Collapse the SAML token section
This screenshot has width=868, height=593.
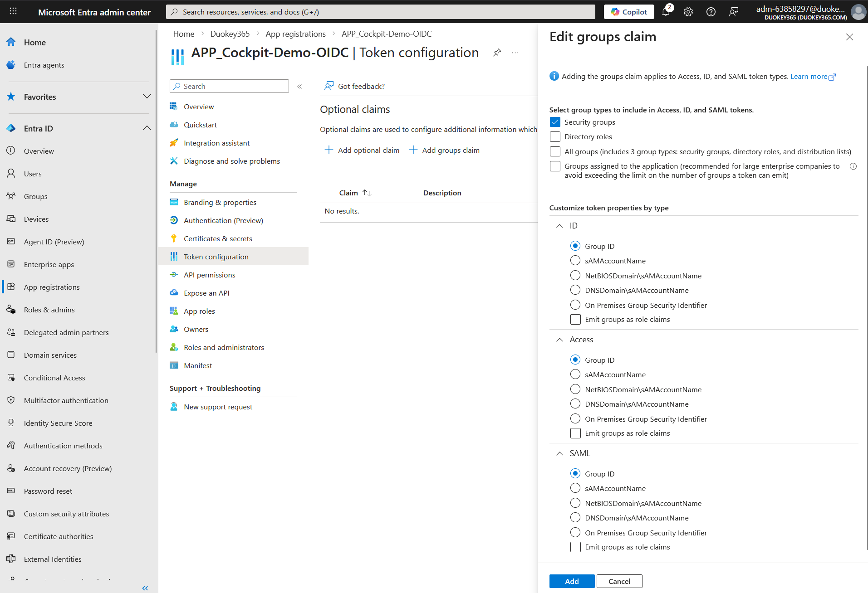click(x=560, y=453)
